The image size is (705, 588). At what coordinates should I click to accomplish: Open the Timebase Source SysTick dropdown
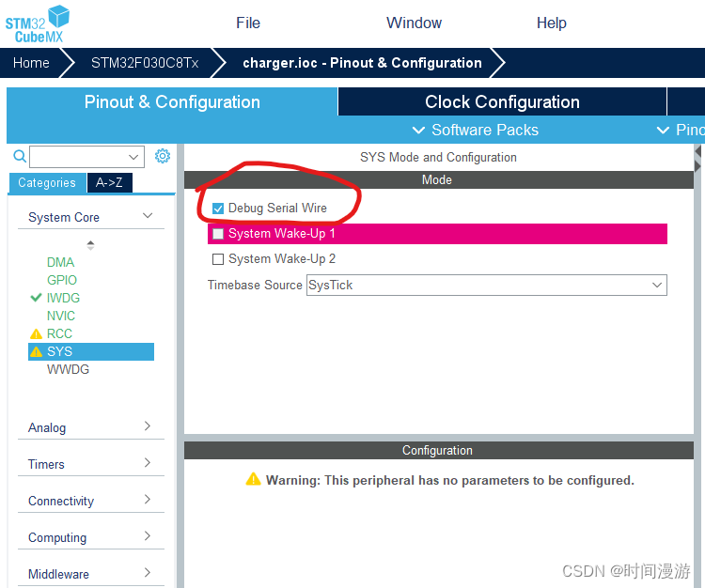coord(487,286)
